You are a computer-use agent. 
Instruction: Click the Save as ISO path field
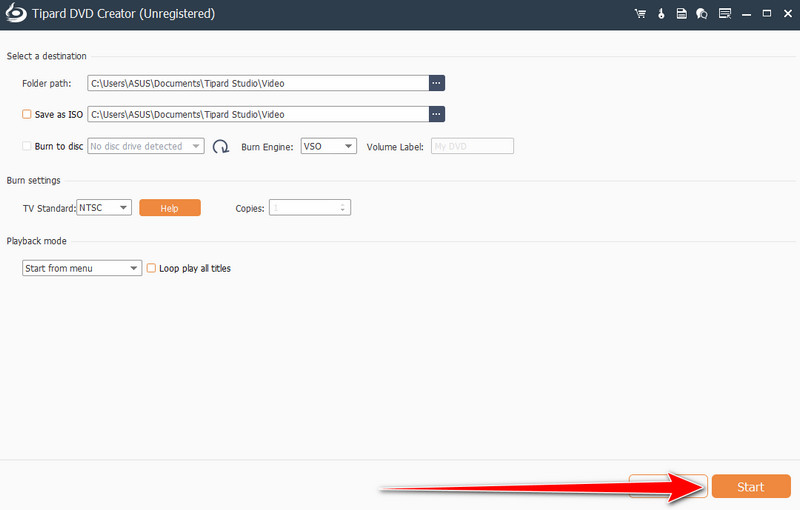(258, 114)
